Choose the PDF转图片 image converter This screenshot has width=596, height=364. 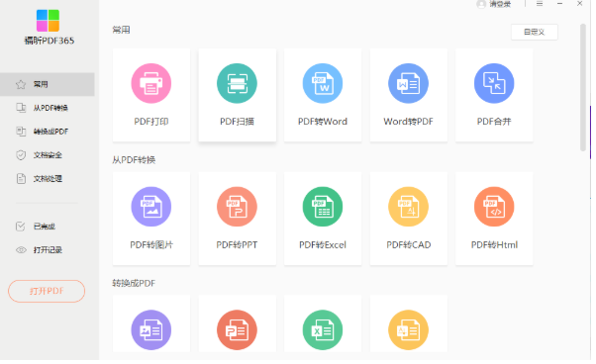[151, 219]
